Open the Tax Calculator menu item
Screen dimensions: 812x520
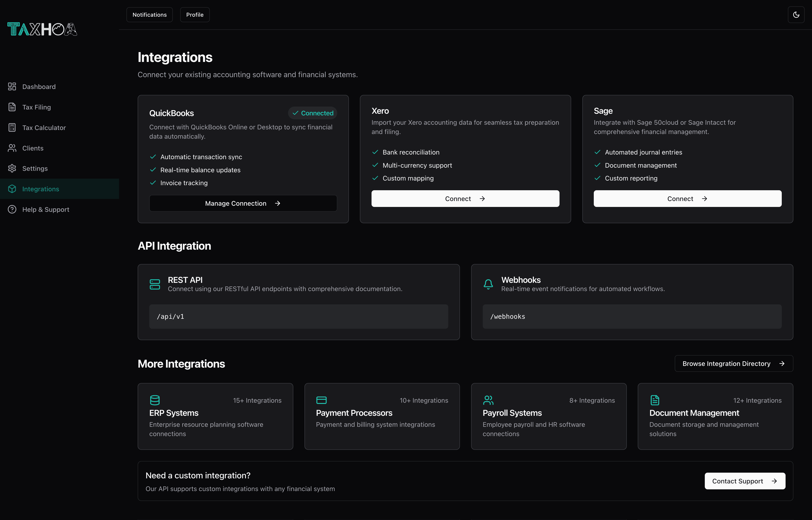tap(59, 128)
